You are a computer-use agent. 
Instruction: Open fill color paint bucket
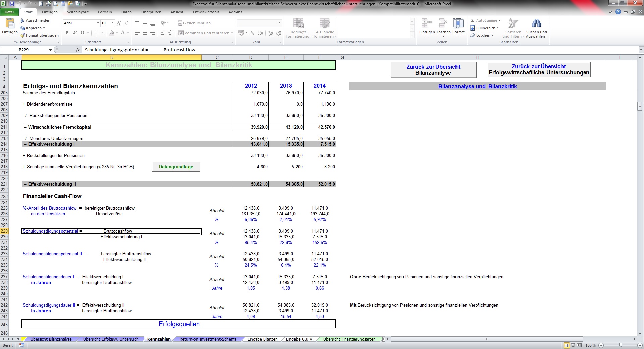pos(112,33)
